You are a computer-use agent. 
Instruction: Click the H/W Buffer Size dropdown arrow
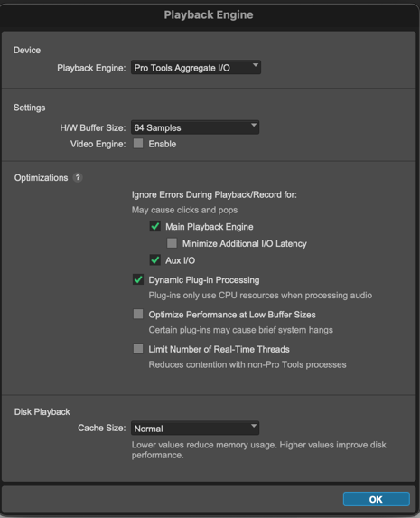tap(254, 125)
